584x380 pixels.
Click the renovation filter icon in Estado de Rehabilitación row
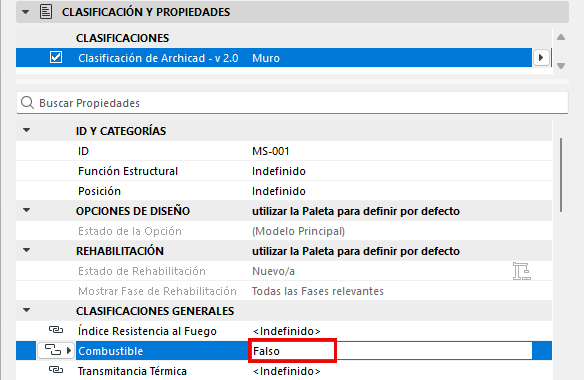(521, 271)
